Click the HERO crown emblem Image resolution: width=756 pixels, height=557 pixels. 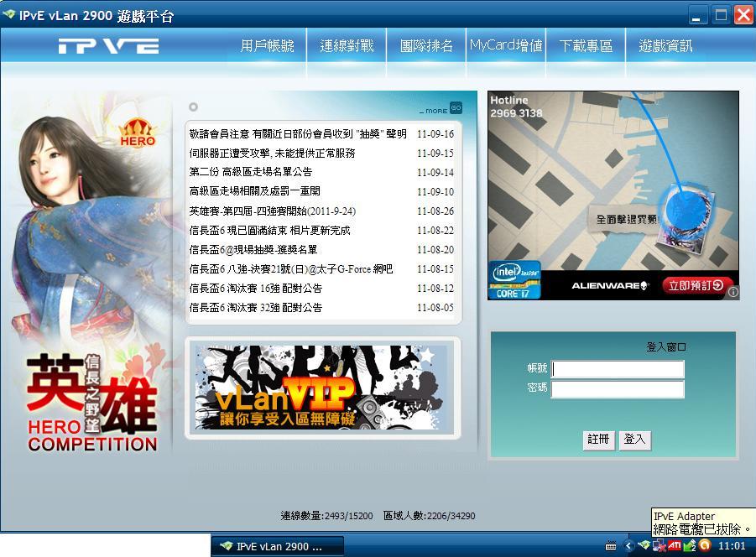(138, 133)
